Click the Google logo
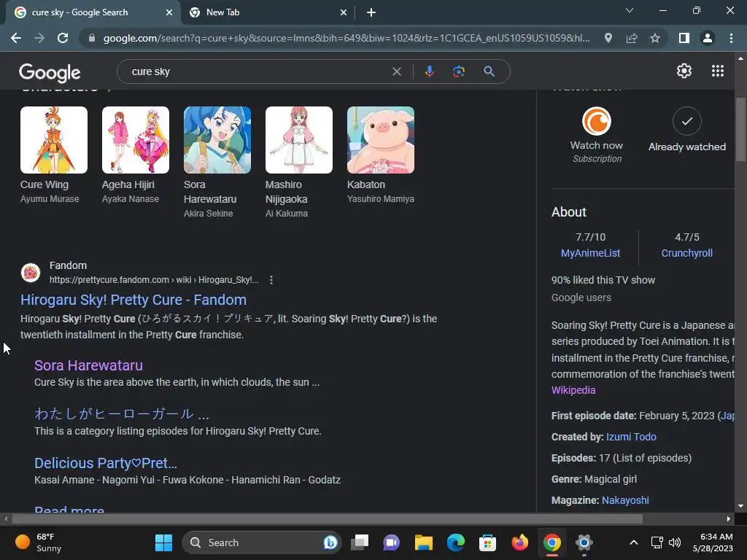Screen dimensions: 747x560 point(50,72)
